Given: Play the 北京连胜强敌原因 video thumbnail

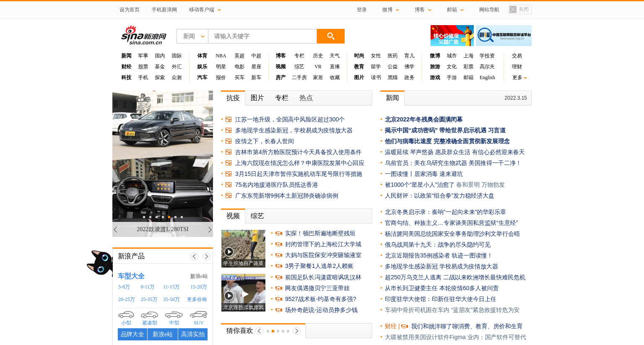Looking at the screenshot, I should tap(243, 292).
